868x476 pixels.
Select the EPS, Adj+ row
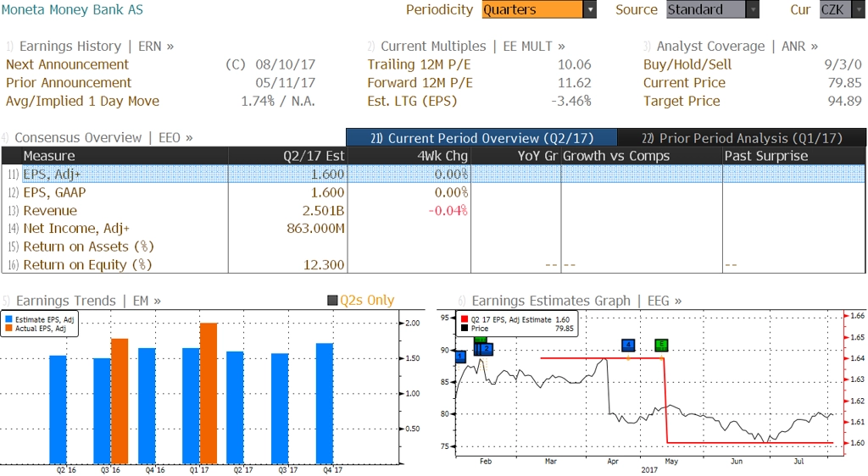coord(433,174)
